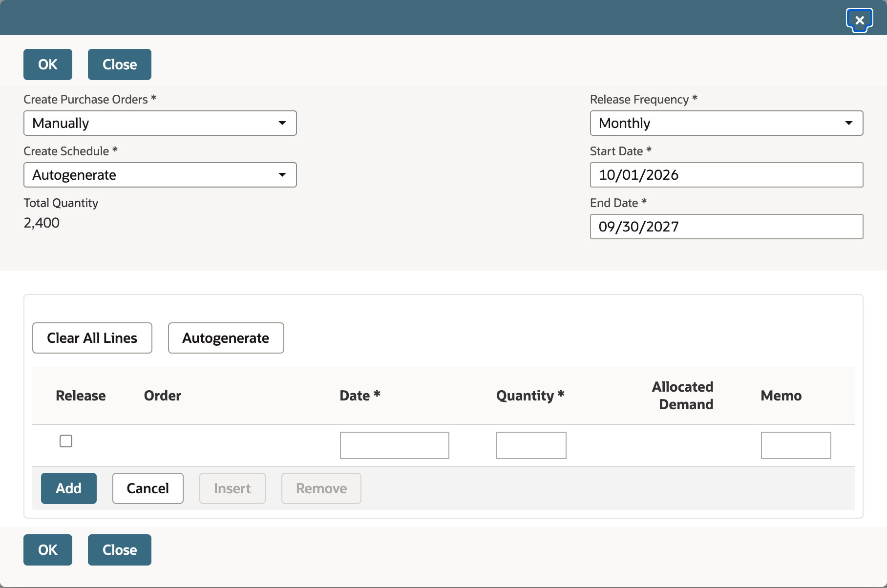This screenshot has width=887, height=588.
Task: Click the Remove button
Action: coord(321,488)
